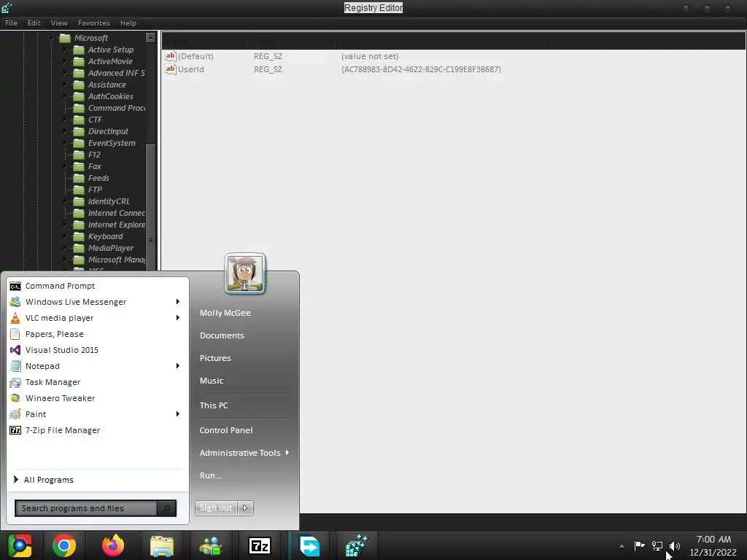Expand Paint jump list arrow
747x560 pixels.
pos(178,414)
